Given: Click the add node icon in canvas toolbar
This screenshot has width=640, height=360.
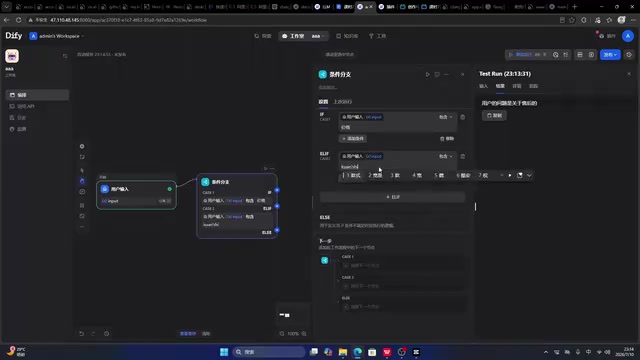Looking at the screenshot, I should pos(82,146).
